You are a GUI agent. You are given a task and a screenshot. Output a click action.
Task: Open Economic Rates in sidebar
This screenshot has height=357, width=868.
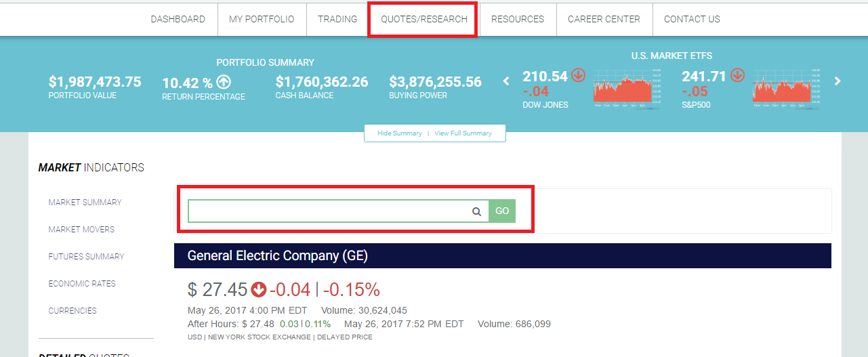tap(82, 284)
